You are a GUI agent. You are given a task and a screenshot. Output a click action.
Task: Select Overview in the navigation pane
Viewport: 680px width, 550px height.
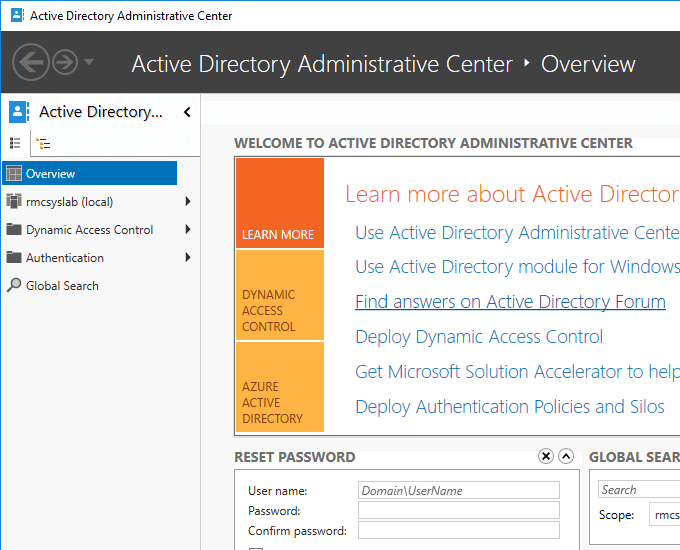click(90, 174)
